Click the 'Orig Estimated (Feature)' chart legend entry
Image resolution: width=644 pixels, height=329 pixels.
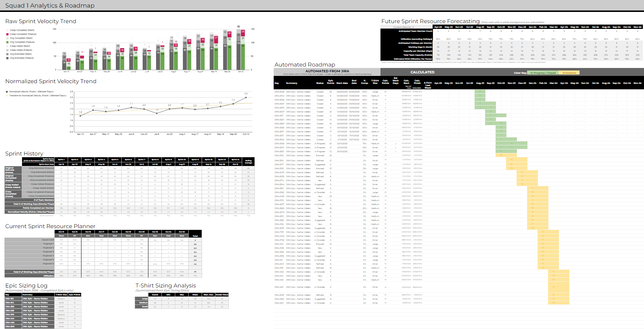22,58
